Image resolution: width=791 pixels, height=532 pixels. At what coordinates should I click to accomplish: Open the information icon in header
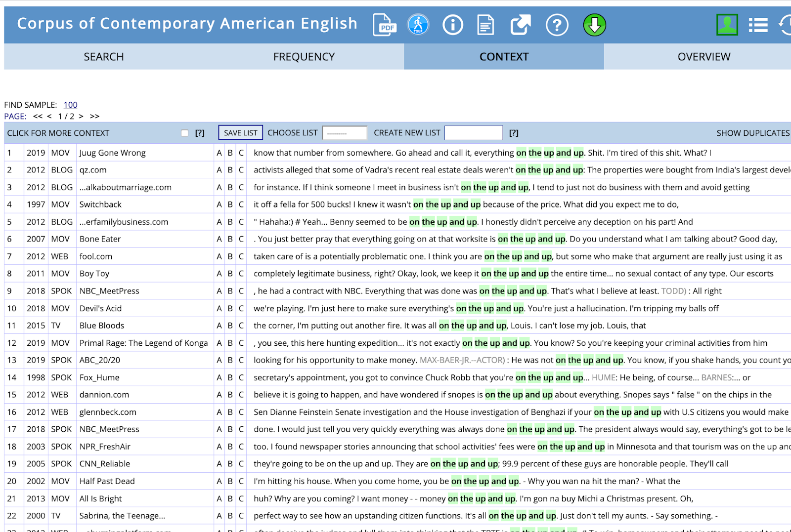click(452, 25)
